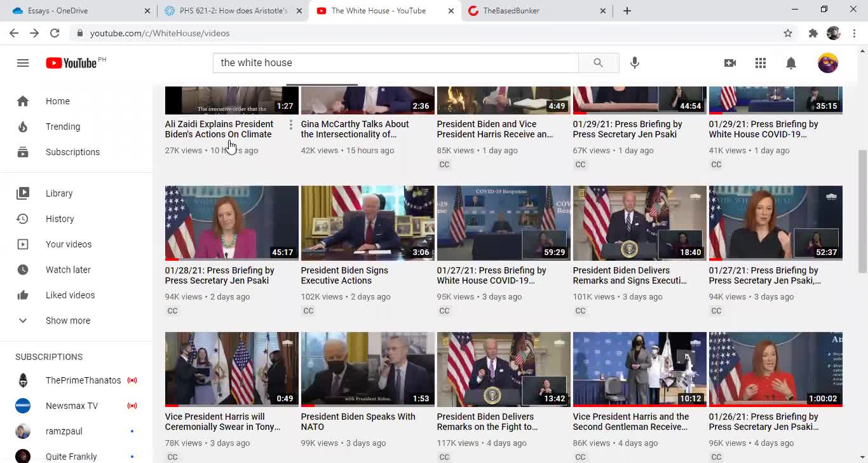Click the YouTube search input field
868x463 pixels.
395,63
